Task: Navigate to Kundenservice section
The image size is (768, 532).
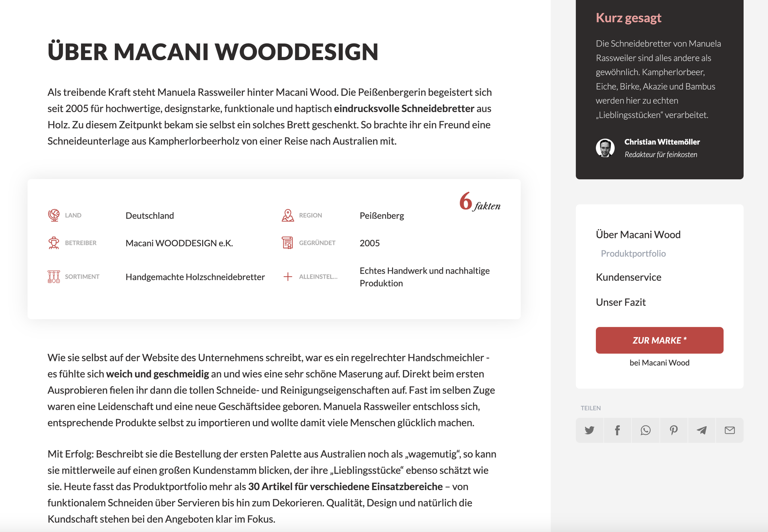Action: (628, 277)
